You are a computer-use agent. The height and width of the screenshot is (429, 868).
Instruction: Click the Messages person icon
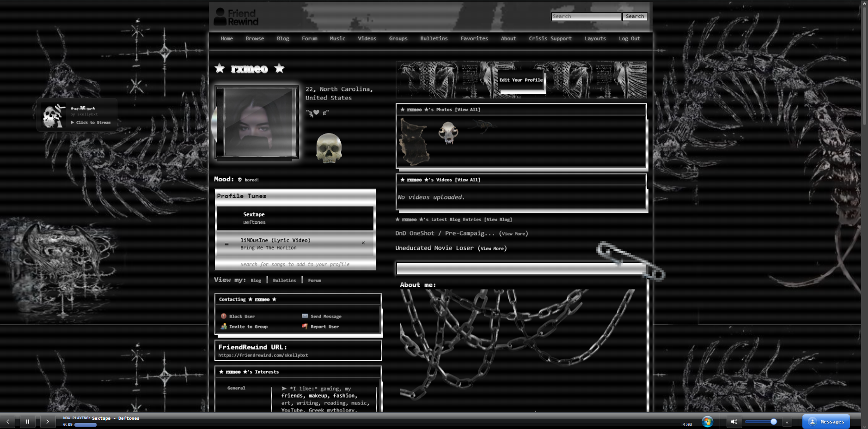coord(813,422)
